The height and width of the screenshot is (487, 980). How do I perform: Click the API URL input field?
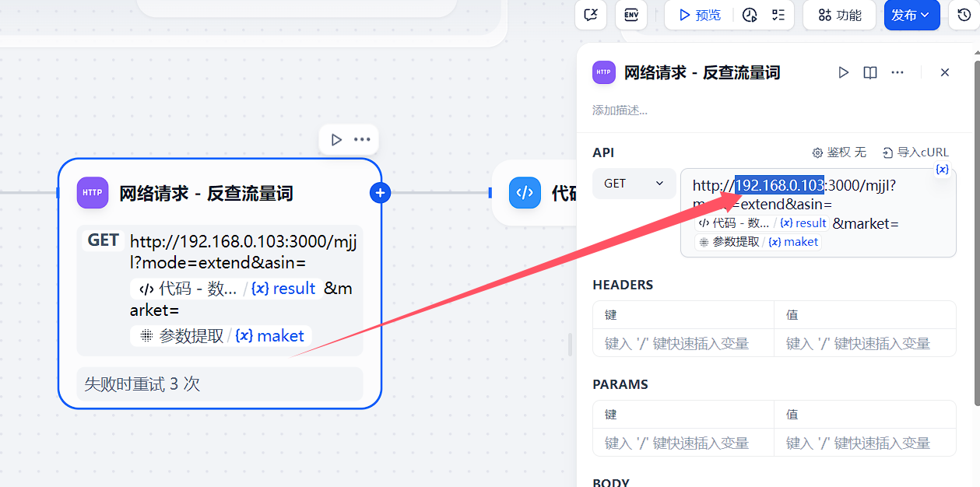[x=818, y=212]
